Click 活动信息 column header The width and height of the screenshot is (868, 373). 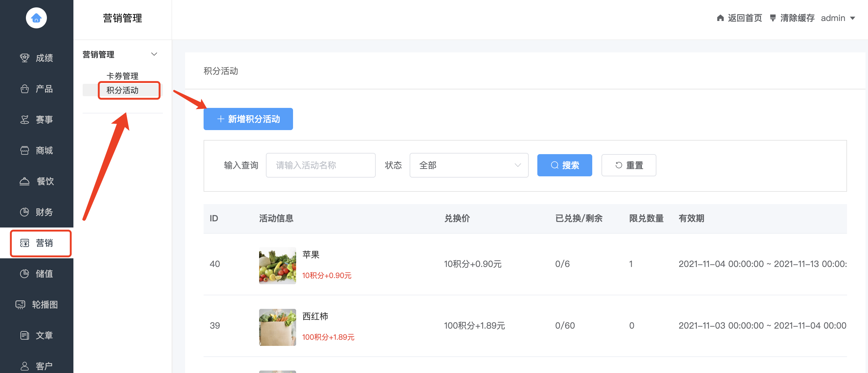(x=276, y=219)
